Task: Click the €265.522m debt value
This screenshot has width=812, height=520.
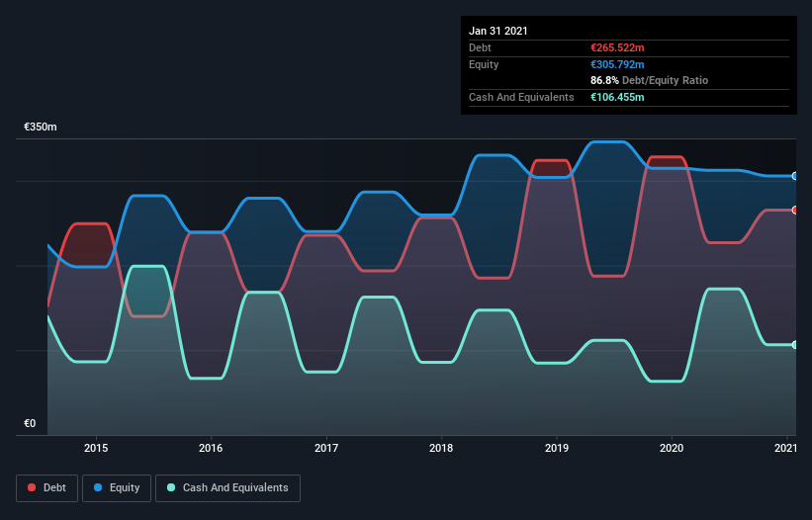Action: coord(617,48)
